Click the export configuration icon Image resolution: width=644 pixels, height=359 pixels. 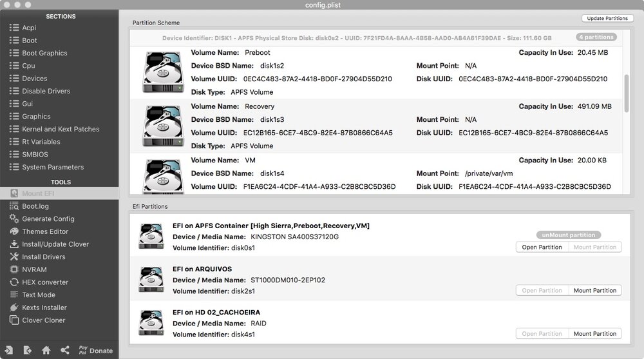point(27,350)
